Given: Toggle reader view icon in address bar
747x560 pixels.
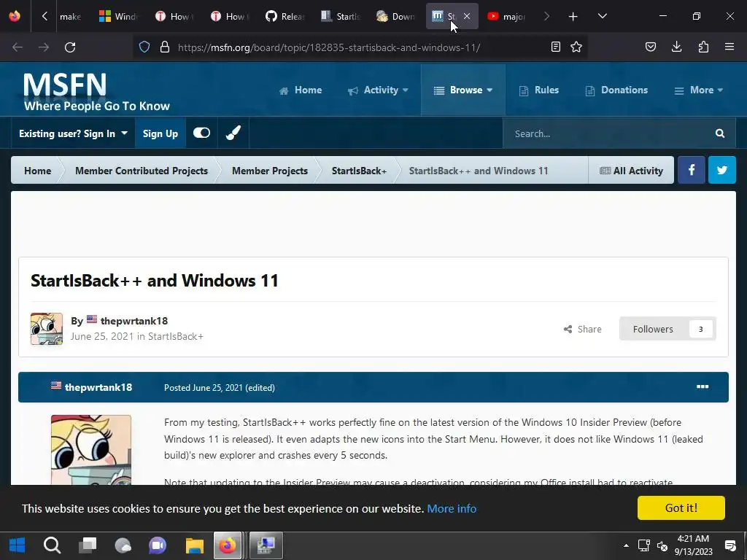Looking at the screenshot, I should click(x=555, y=47).
